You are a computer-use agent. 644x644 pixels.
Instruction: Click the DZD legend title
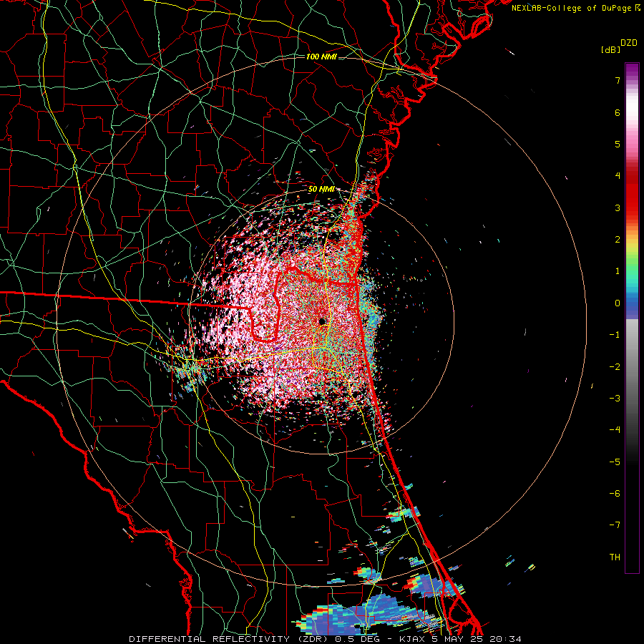(x=629, y=43)
